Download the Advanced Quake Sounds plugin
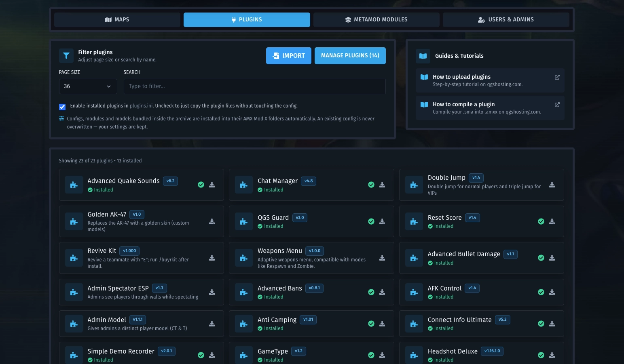Image resolution: width=624 pixels, height=364 pixels. (212, 185)
